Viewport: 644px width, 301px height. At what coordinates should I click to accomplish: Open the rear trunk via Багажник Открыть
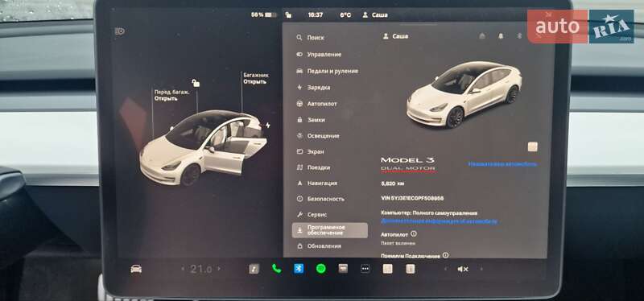(x=256, y=78)
